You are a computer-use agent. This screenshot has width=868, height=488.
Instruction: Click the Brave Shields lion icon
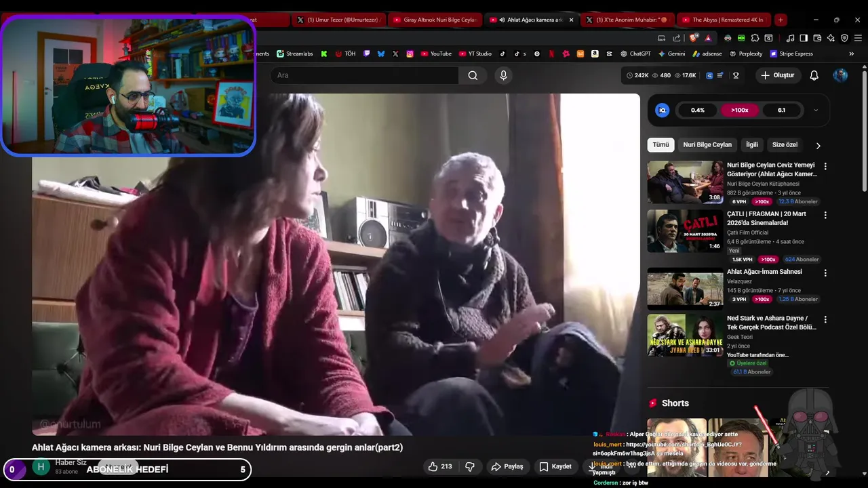coord(692,39)
